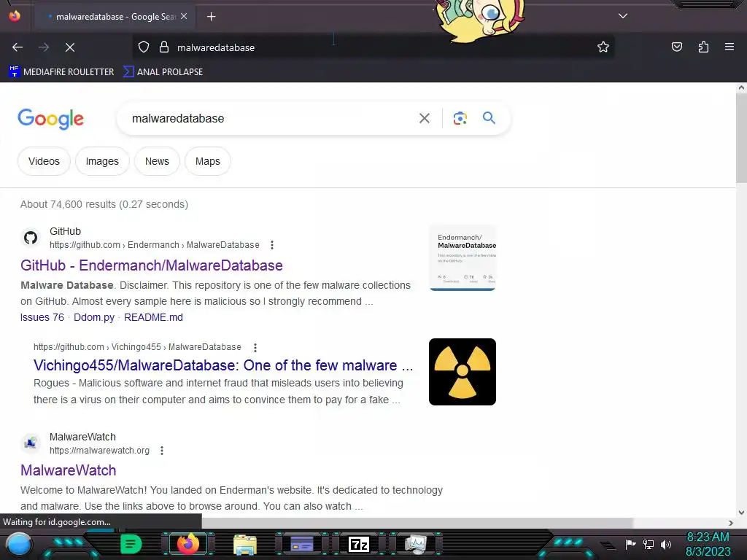Open the Extensions puzzle icon
This screenshot has height=560, width=747.
pyautogui.click(x=703, y=47)
